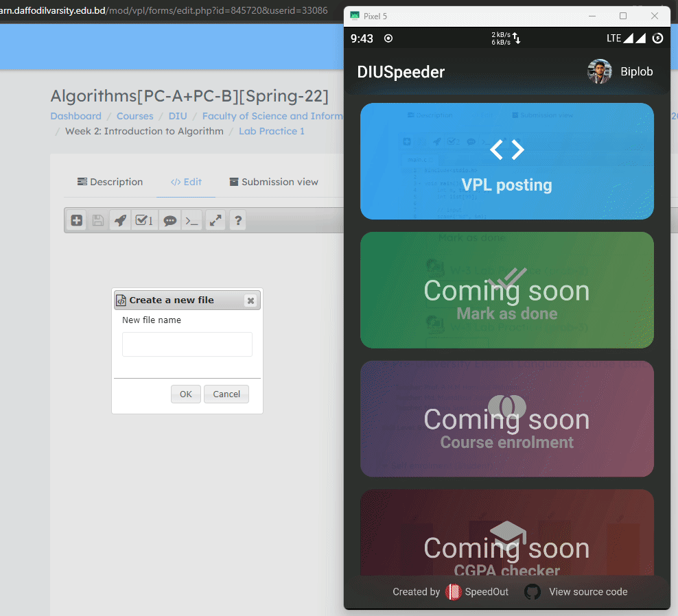Maximize the Pixel 5 emulator window

tap(623, 16)
